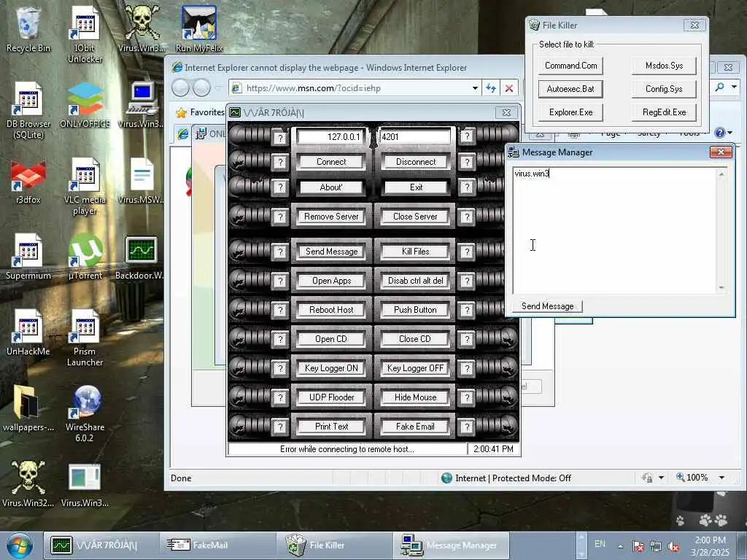
Task: Expand the IE Help menu arrow
Action: pos(729,133)
